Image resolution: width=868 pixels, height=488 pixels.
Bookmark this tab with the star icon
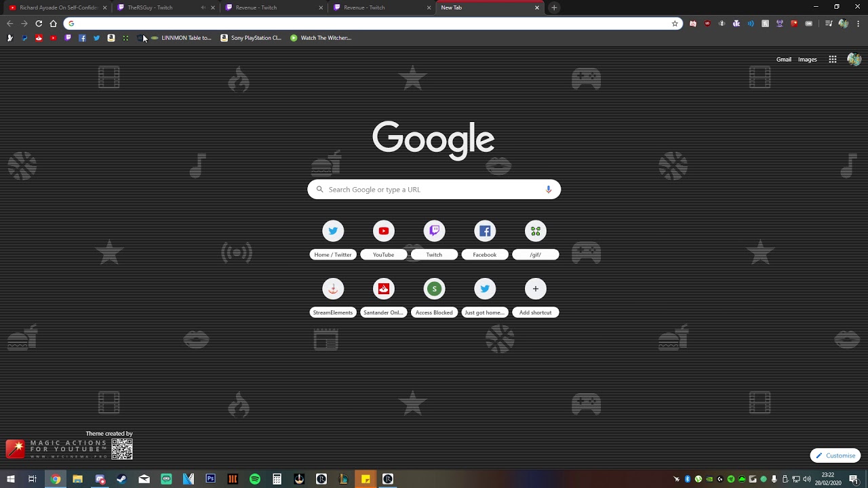(x=675, y=24)
